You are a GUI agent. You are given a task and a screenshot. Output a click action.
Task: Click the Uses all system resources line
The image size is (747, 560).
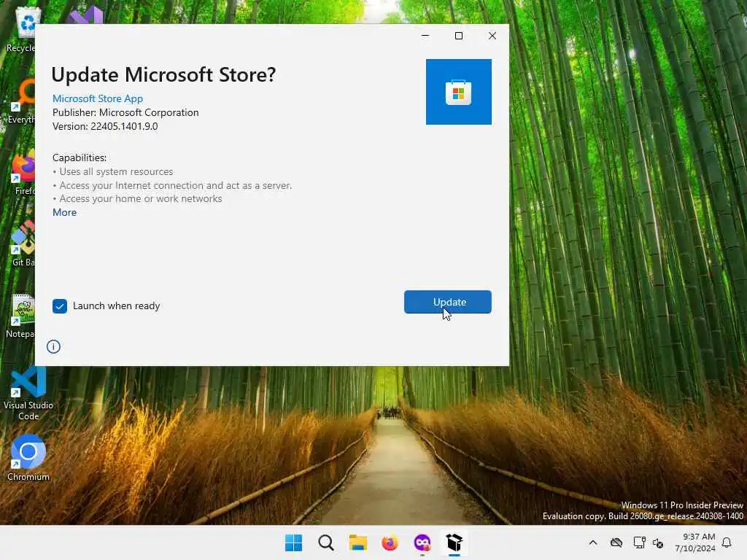coord(113,171)
